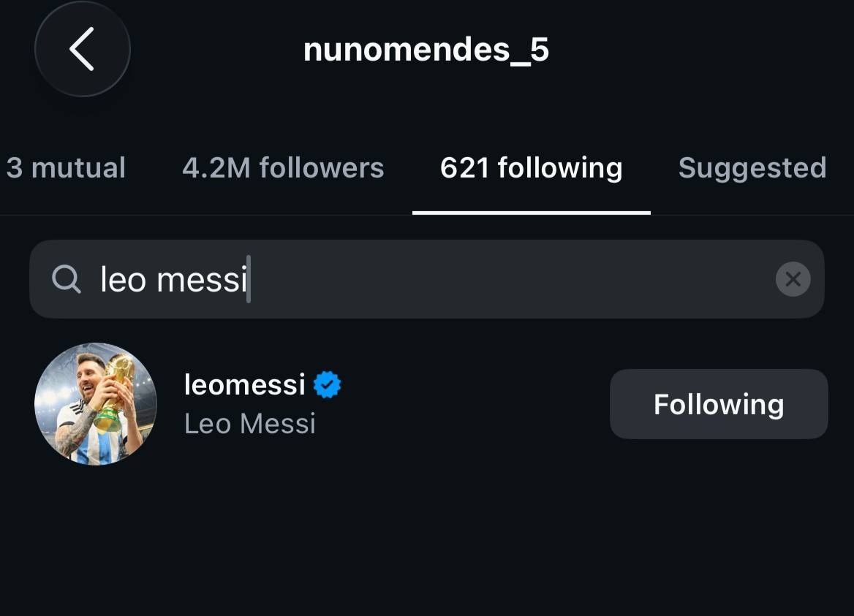Open the 4.2M followers tab
The image size is (854, 616).
point(283,167)
